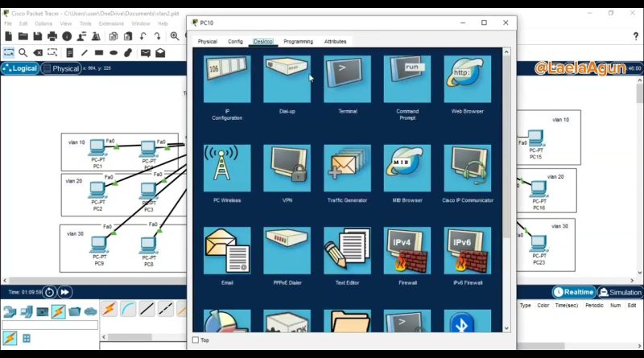Image resolution: width=644 pixels, height=358 pixels.
Task: Open the IPv4 Firewall app
Action: click(x=407, y=250)
